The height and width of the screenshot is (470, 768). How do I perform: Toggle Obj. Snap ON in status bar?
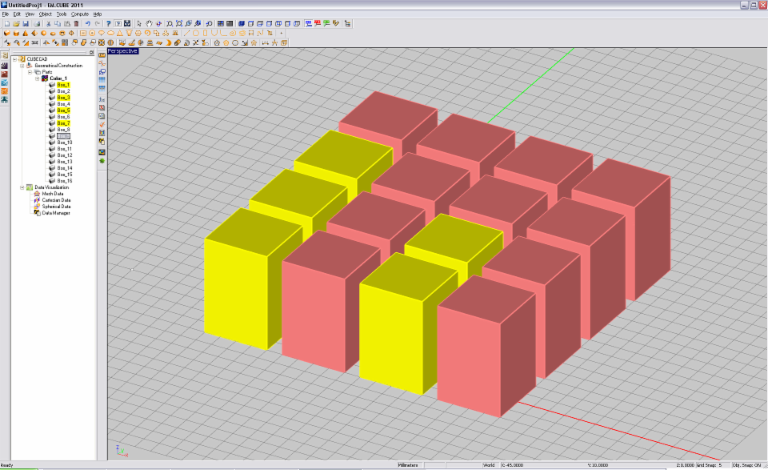click(747, 465)
